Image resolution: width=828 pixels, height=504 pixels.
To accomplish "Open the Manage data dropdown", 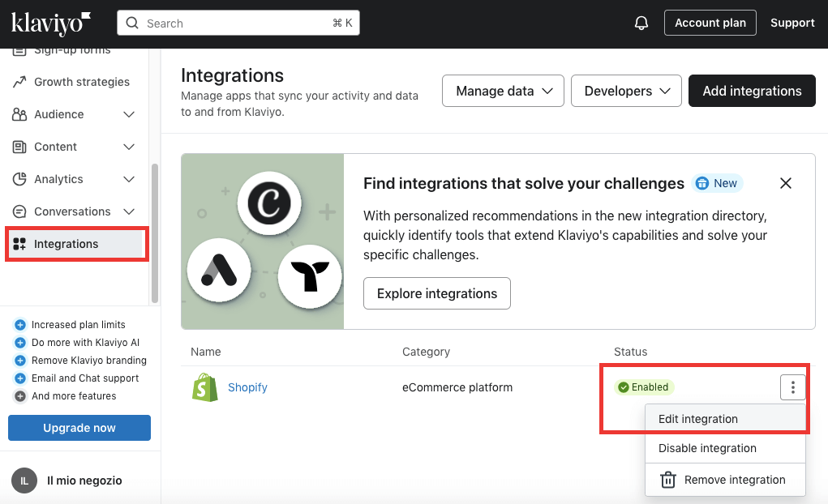I will pos(504,91).
